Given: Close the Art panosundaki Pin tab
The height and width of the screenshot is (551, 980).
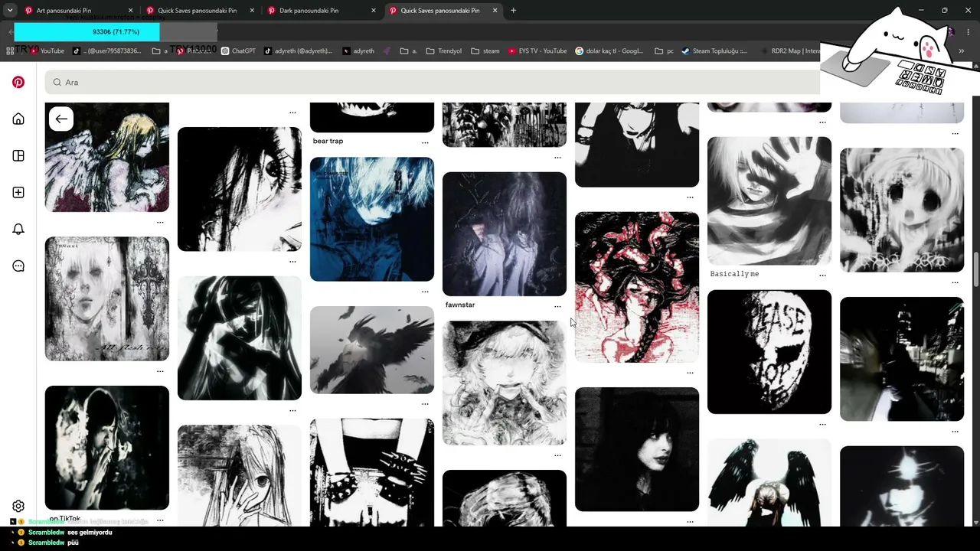Looking at the screenshot, I should [130, 11].
